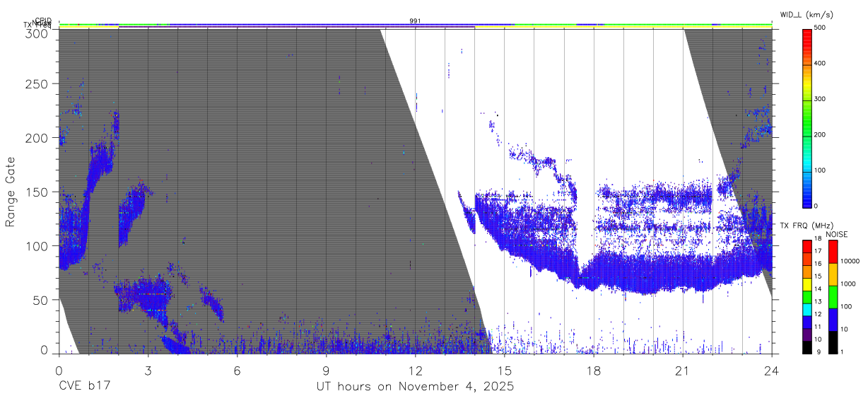Screen dimensions: 868x401
Task: Click the '400' tick on WID color bar
Action: point(821,64)
